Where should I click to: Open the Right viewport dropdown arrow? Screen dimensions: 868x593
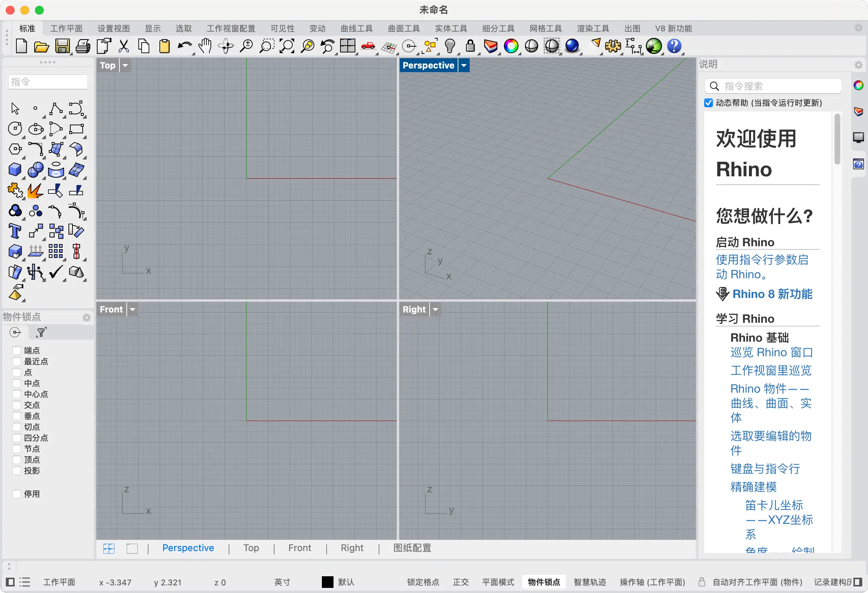pos(435,309)
